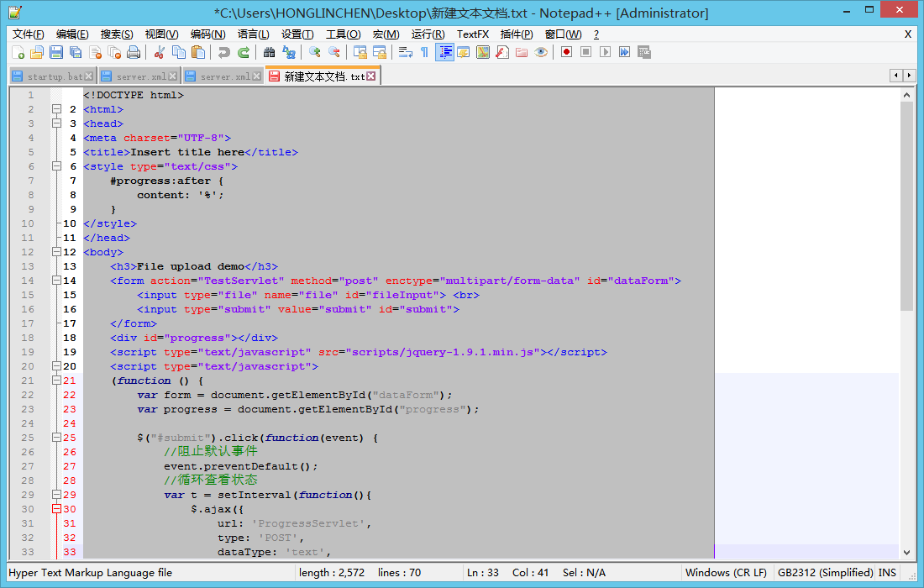
Task: Open the 搜索(S) menu
Action: [x=117, y=34]
